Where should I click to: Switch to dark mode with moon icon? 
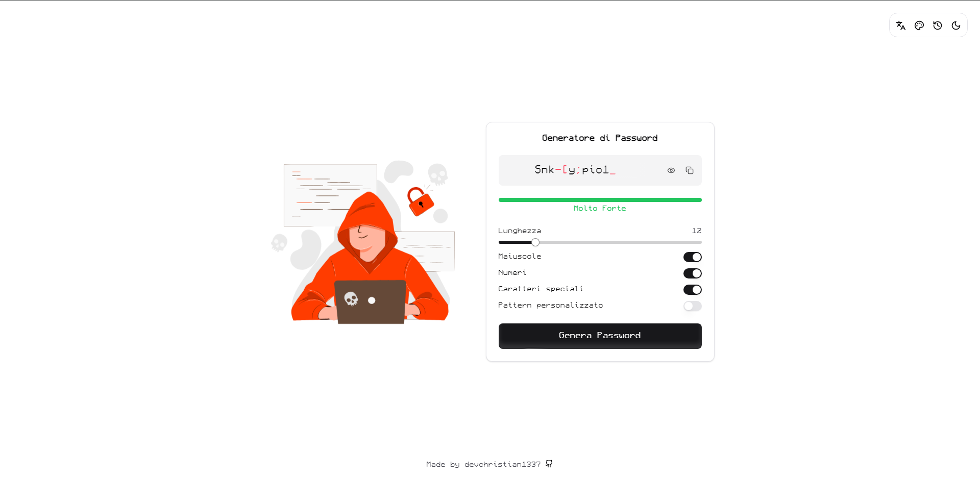click(956, 26)
